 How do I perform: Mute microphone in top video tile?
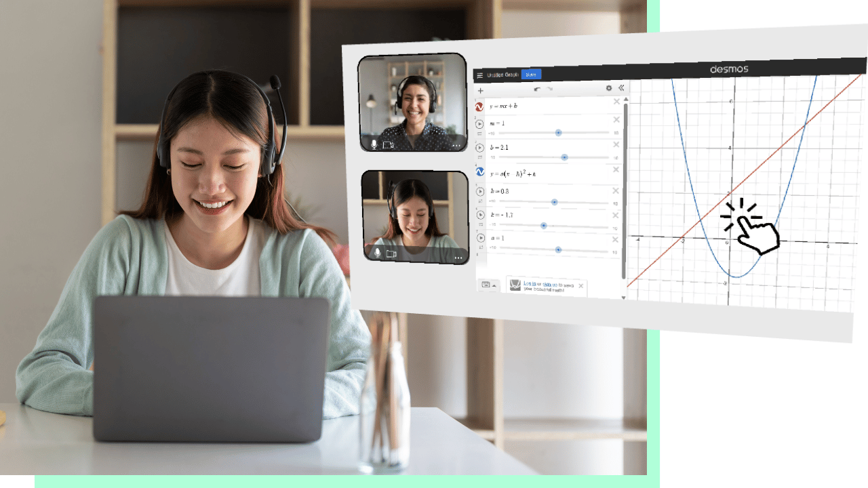[374, 144]
